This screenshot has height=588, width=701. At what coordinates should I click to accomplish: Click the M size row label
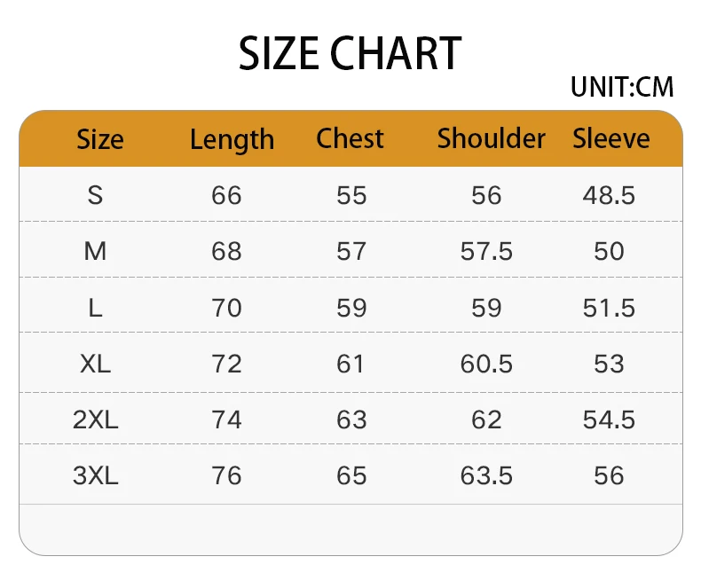pyautogui.click(x=95, y=251)
